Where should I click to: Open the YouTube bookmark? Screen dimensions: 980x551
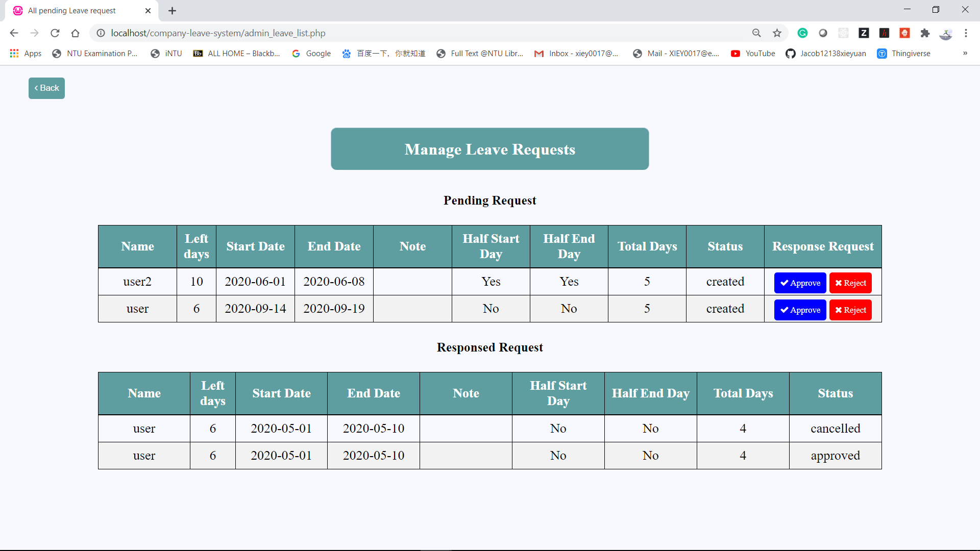(x=753, y=53)
